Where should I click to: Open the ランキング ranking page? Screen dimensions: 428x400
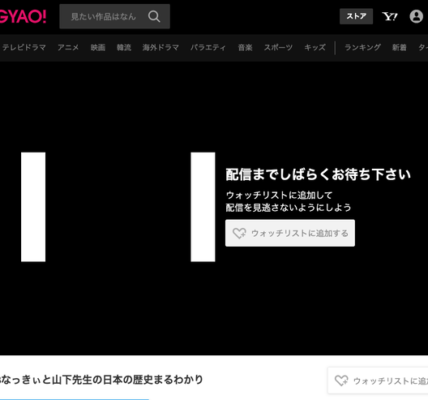click(x=362, y=48)
